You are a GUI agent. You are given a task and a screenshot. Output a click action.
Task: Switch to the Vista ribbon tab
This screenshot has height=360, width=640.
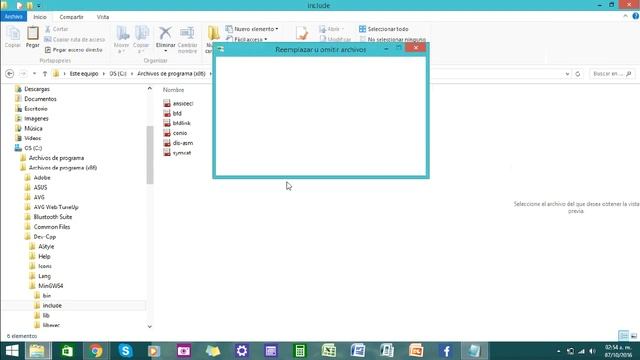pos(103,17)
